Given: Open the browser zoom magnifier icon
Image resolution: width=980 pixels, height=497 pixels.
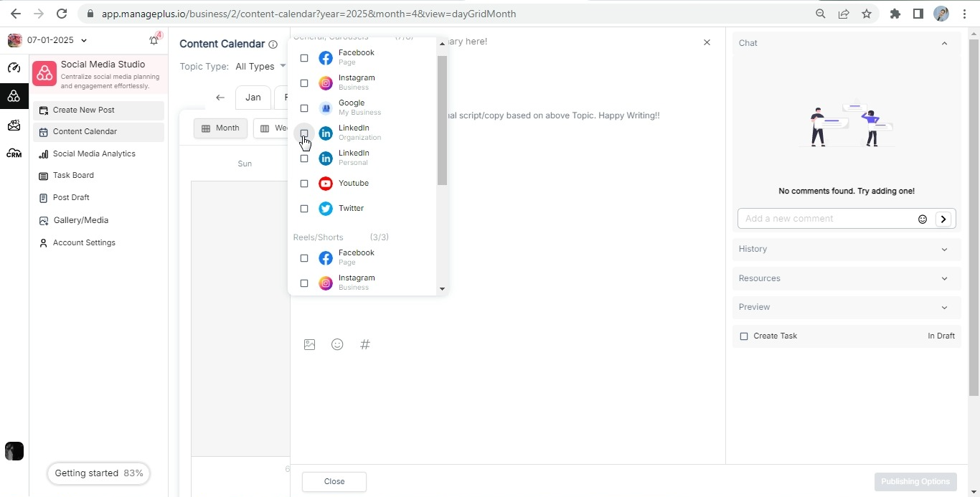Looking at the screenshot, I should tap(821, 14).
